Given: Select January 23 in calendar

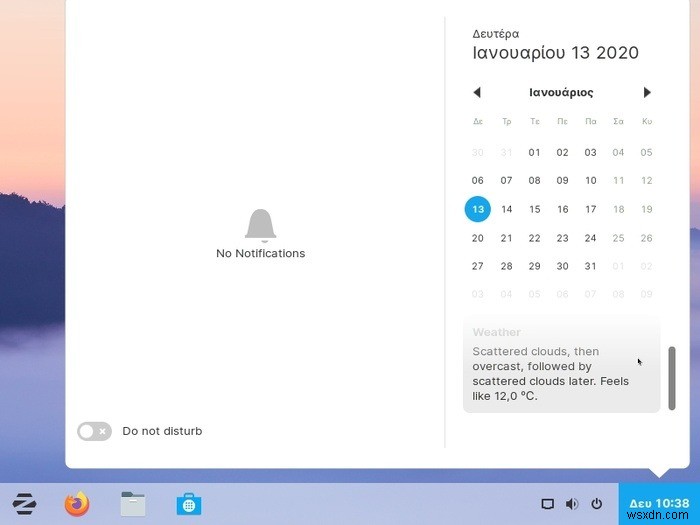Looking at the screenshot, I should tap(562, 238).
